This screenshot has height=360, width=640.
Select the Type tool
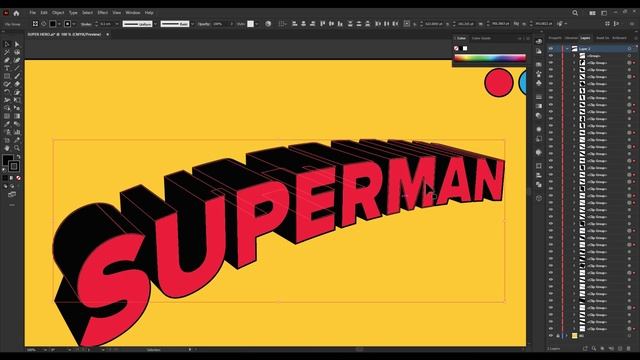[x=7, y=68]
